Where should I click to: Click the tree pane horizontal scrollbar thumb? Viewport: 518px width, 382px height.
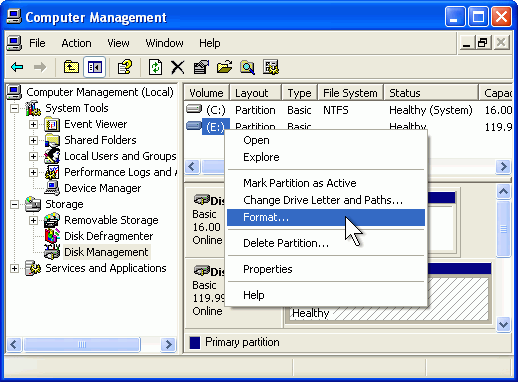click(82, 344)
